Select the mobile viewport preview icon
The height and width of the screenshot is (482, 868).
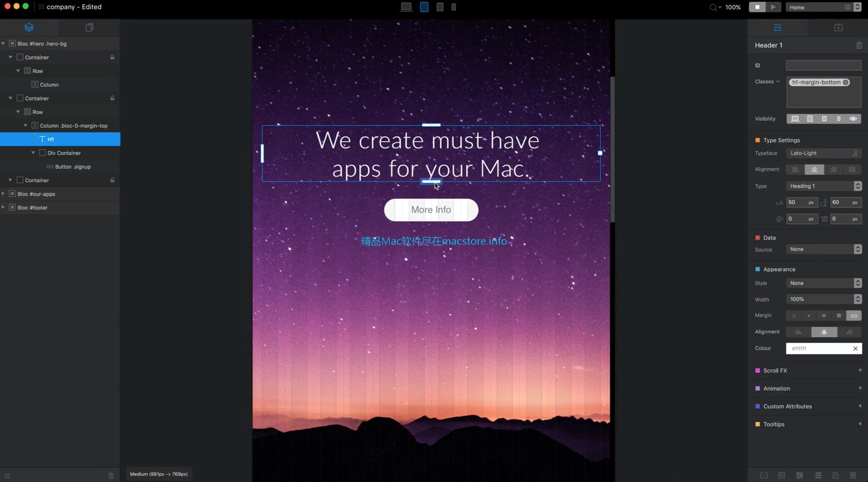coord(454,7)
